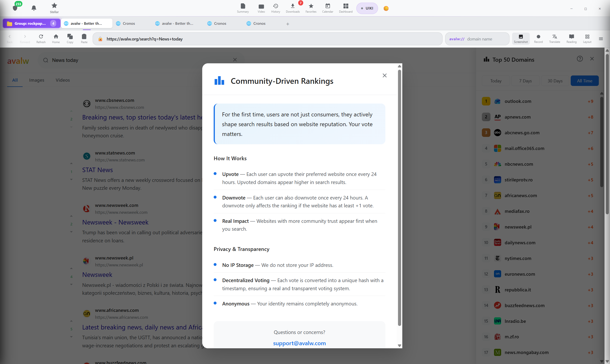Open the browser menu

point(601,39)
